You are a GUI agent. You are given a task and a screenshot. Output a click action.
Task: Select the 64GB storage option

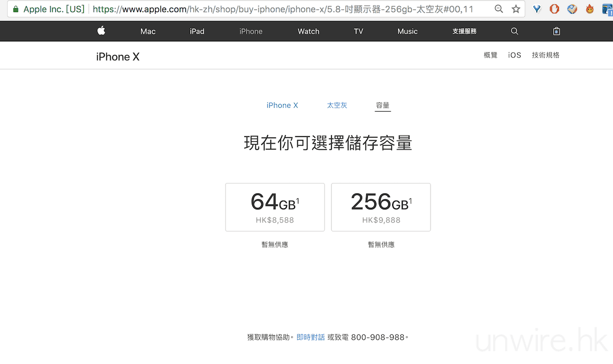275,207
